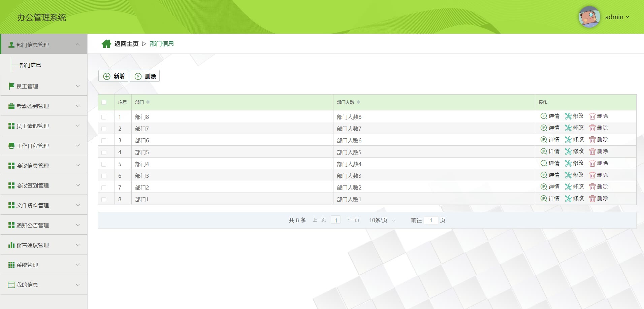
Task: Click the 通知公告管理 grid icon
Action: [x=11, y=225]
